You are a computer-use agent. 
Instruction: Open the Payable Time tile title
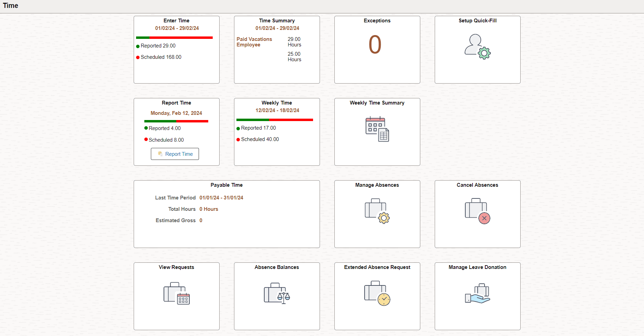[x=226, y=185]
